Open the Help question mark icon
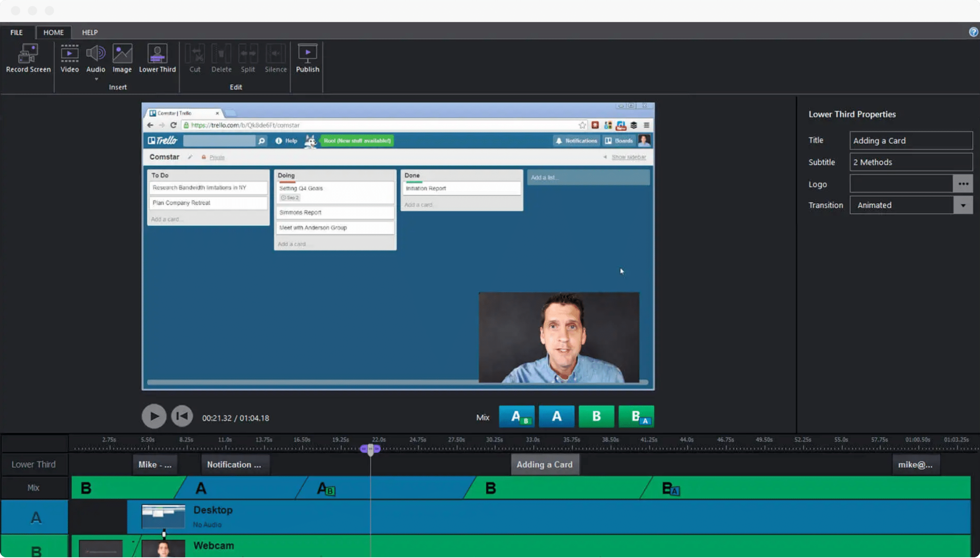 973,32
